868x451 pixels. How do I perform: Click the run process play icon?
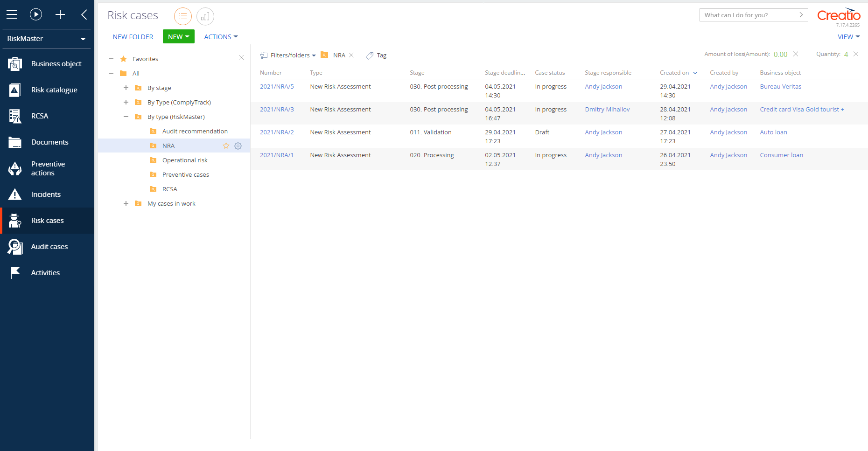point(36,14)
